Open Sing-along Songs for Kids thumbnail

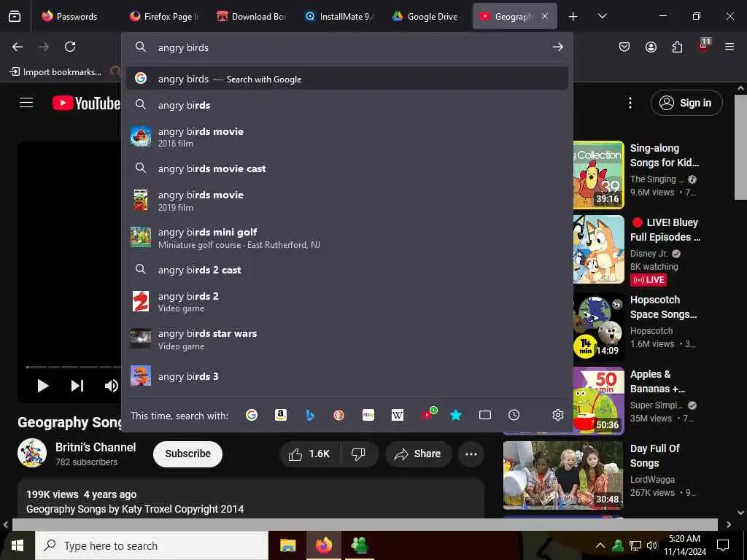[599, 175]
